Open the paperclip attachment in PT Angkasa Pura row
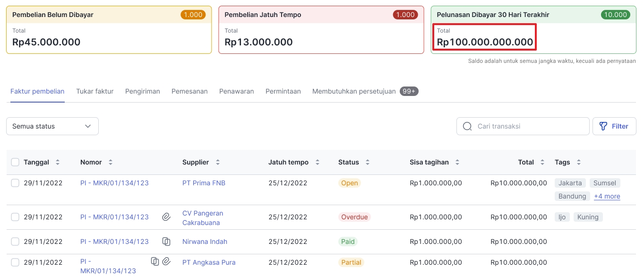Screen dimensions: 644x277 tap(166, 261)
